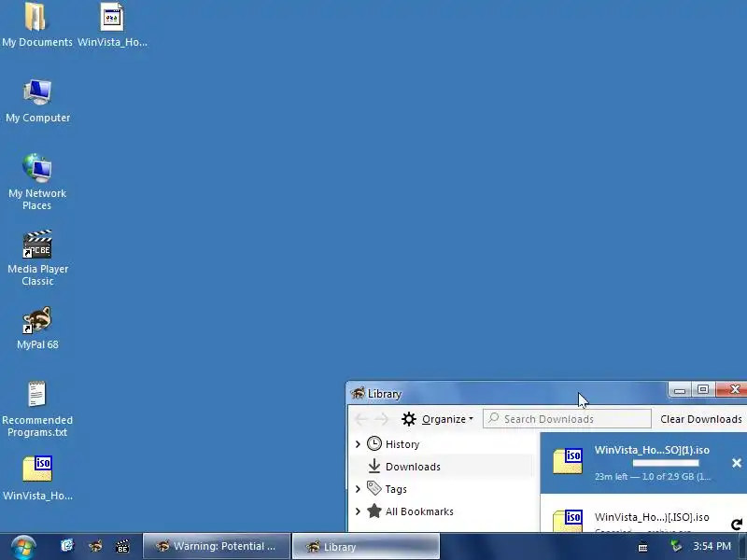Retry the WinVista_Ho...)[.ISO].iso download
This screenshot has height=560, width=747.
(x=737, y=525)
